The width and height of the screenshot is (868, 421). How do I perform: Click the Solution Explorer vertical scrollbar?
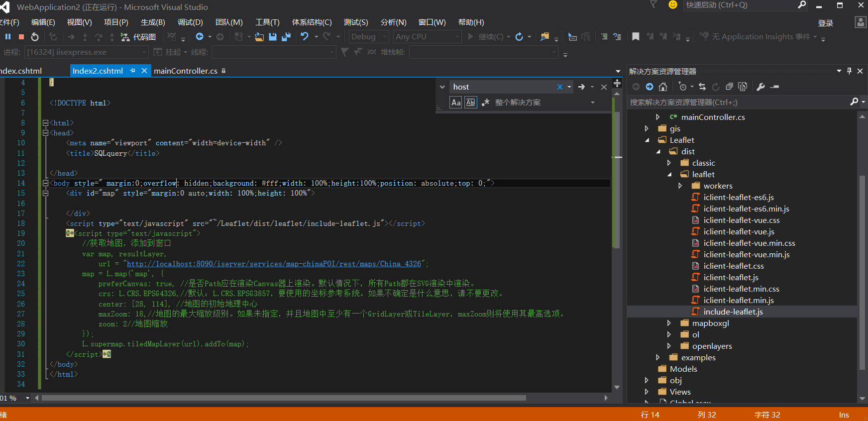tap(863, 273)
